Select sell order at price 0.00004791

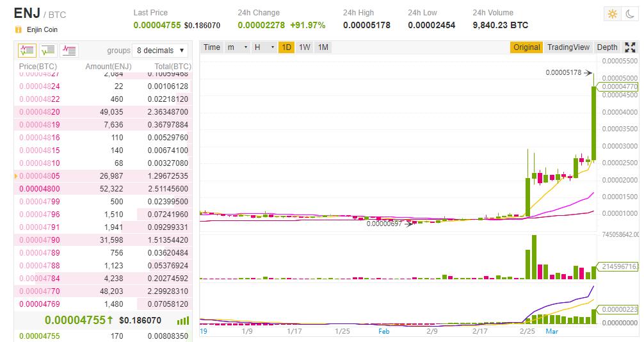pyautogui.click(x=103, y=227)
